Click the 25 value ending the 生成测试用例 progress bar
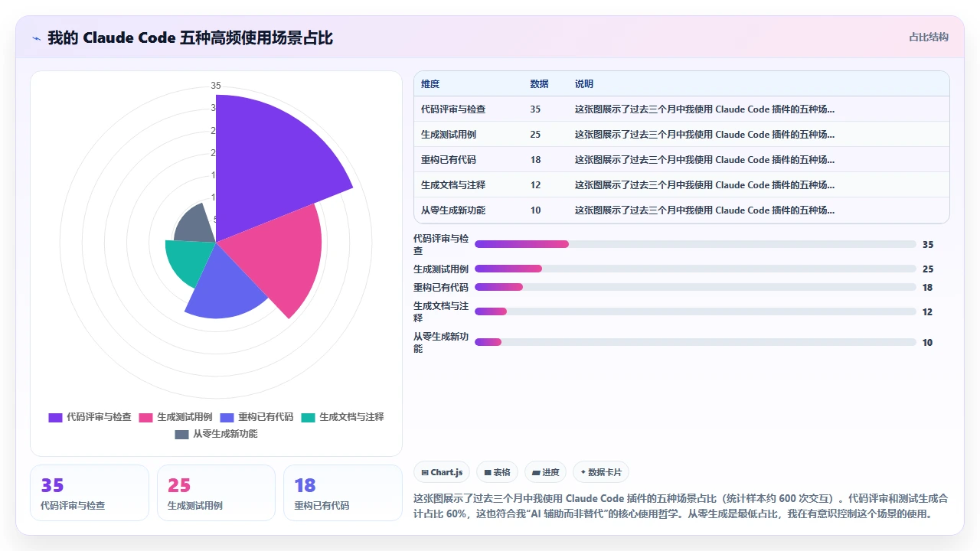Viewport: 980px width, 551px height. (x=928, y=269)
